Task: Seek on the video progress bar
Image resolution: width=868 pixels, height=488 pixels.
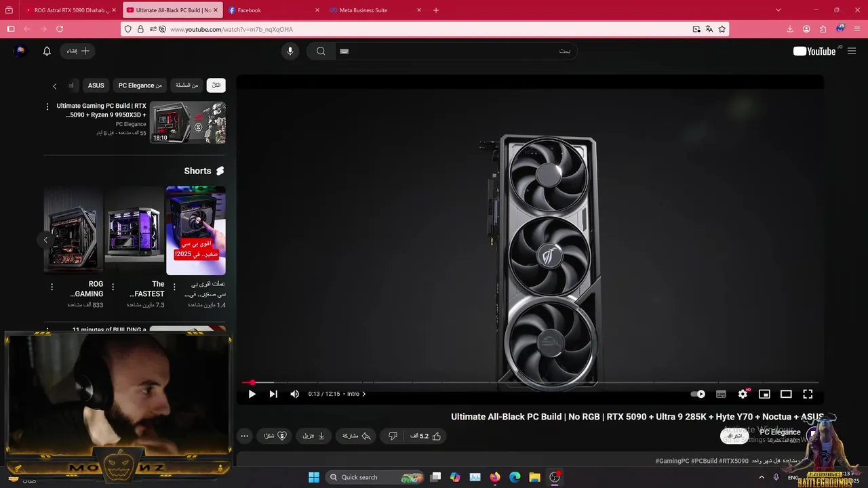Action: tap(530, 382)
